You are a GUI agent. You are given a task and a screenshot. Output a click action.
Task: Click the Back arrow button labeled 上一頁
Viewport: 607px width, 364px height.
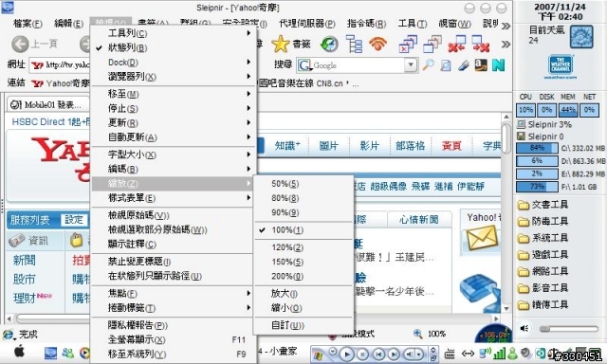pos(34,45)
